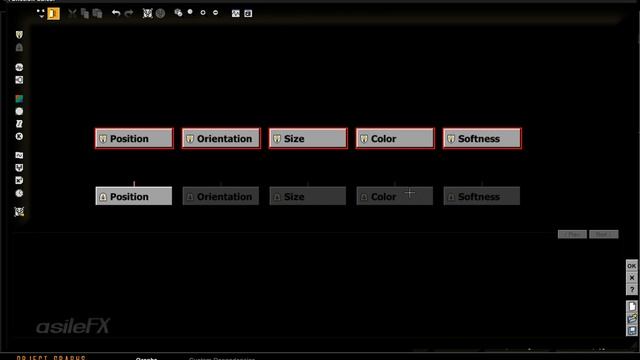Select the dimmed Size node in the lower row
Viewport: 640px width, 360px height.
pos(308,196)
